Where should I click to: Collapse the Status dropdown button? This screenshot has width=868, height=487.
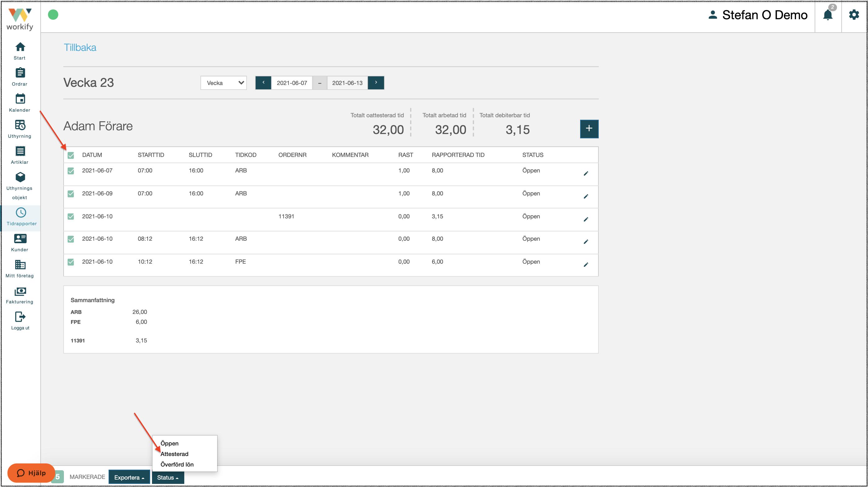coord(168,477)
